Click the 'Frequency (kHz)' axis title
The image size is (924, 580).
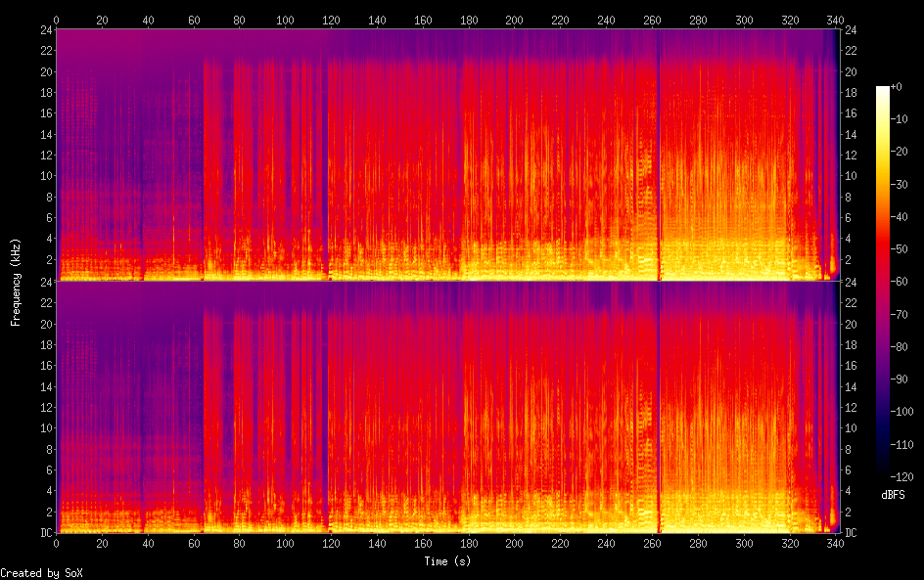[x=16, y=282]
